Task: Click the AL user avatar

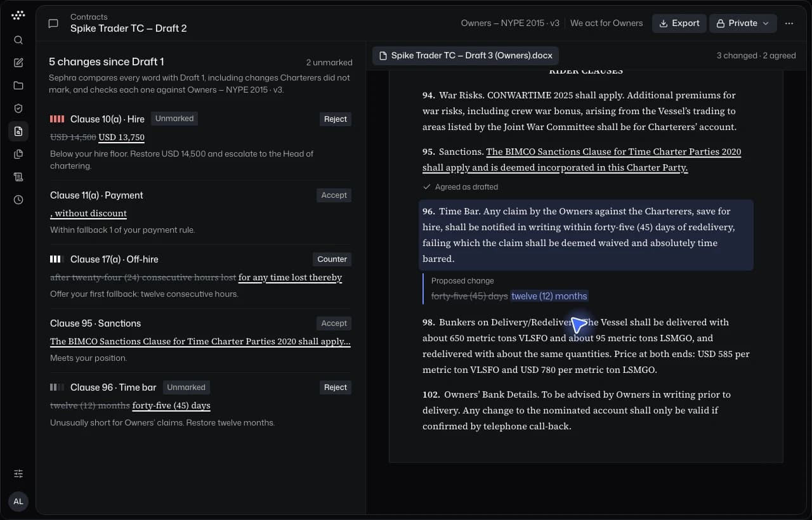Action: point(18,502)
